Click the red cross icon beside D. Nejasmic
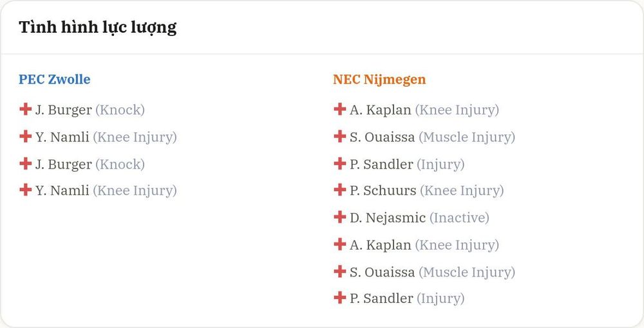Screen dimensions: 644x328 point(339,217)
